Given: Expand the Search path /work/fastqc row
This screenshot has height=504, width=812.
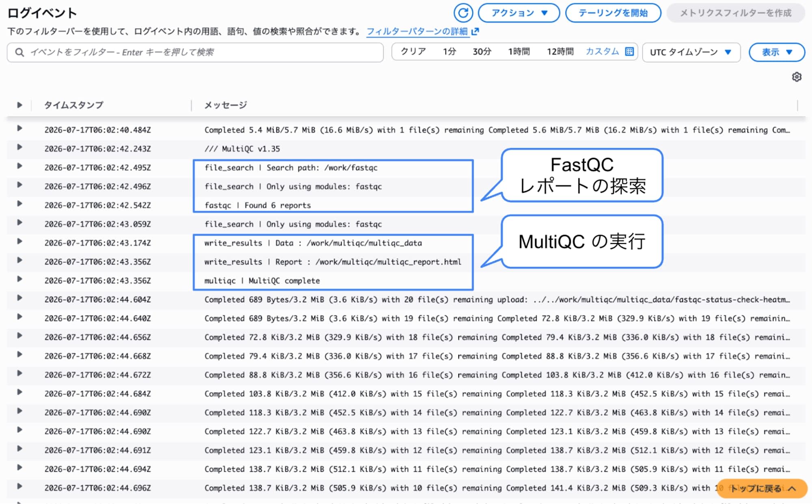Looking at the screenshot, I should [19, 166].
